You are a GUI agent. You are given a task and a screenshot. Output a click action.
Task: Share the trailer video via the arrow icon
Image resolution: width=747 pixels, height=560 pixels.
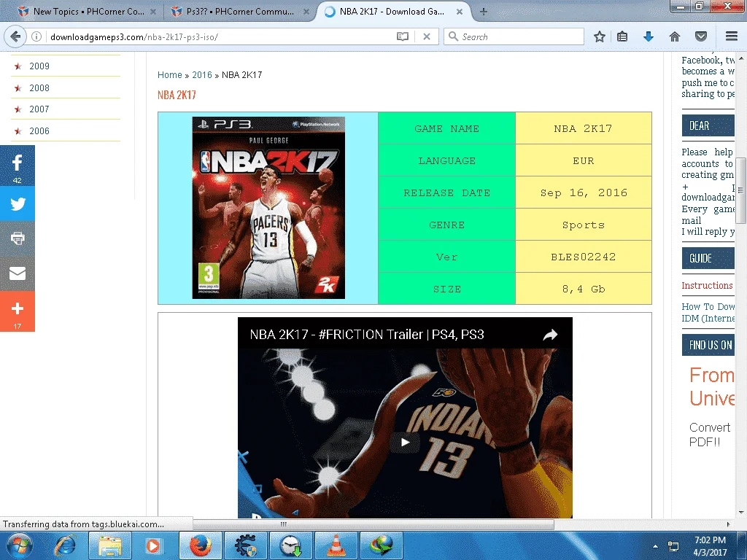[x=550, y=335]
